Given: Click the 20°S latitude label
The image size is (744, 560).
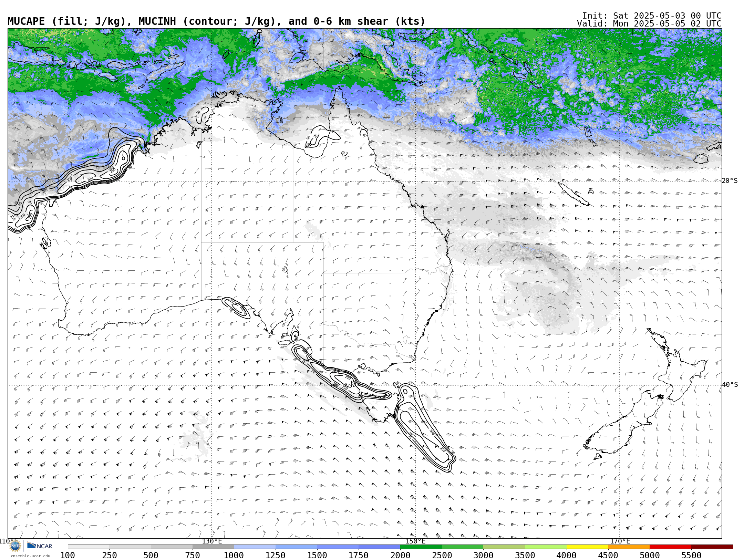Looking at the screenshot, I should pos(730,181).
